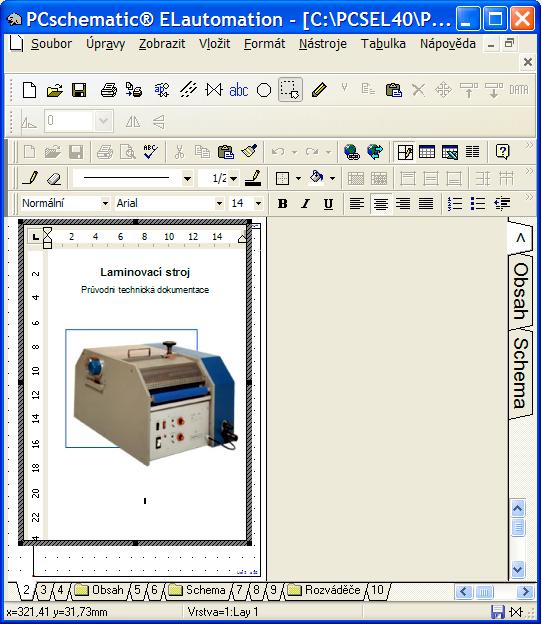Click the Symbols tool icon
542x624 pixels.
pos(214,90)
